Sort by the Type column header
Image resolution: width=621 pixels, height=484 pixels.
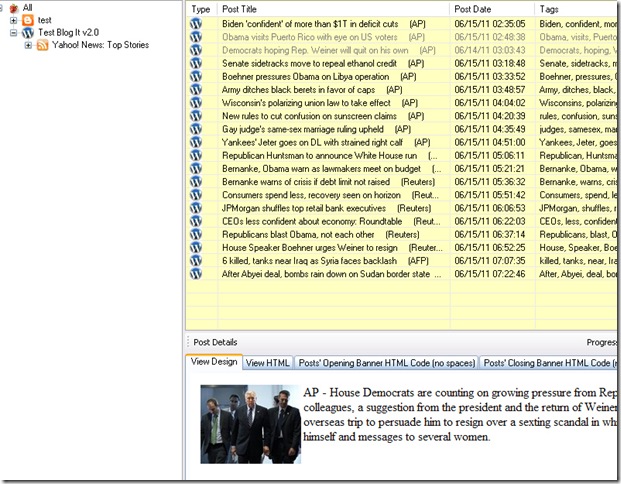coord(201,9)
